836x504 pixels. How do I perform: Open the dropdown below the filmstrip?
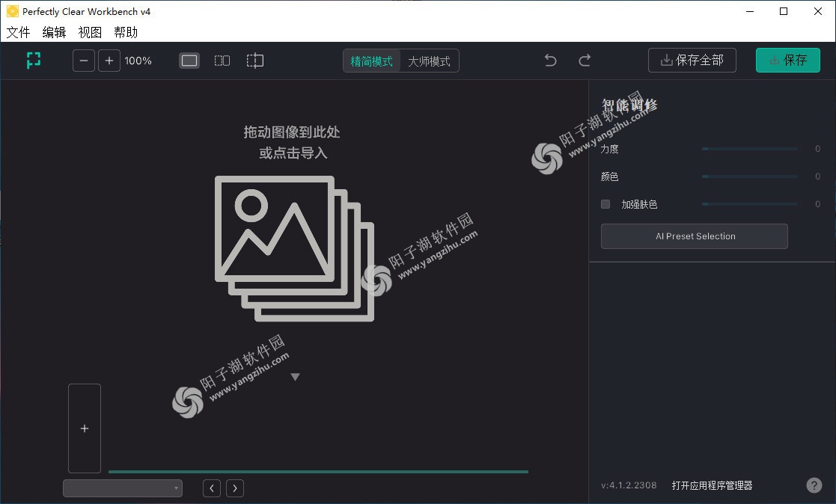(x=123, y=488)
